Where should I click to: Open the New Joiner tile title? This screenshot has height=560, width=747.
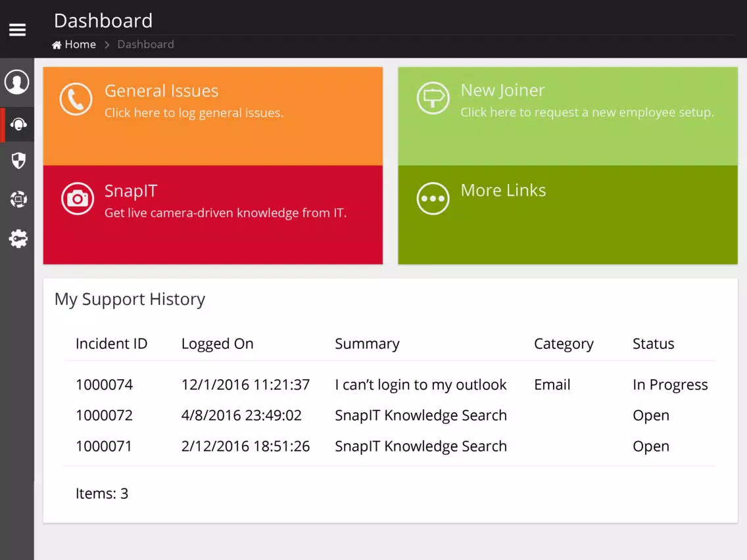(502, 90)
